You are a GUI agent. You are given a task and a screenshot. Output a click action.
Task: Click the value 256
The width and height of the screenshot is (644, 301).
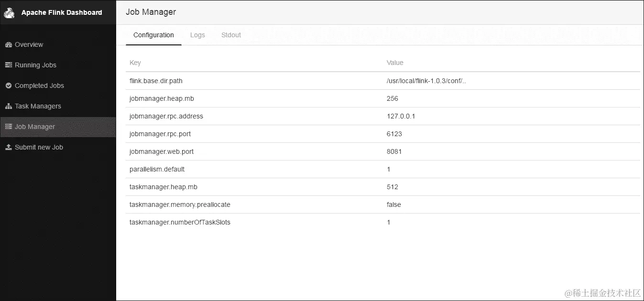click(x=392, y=98)
